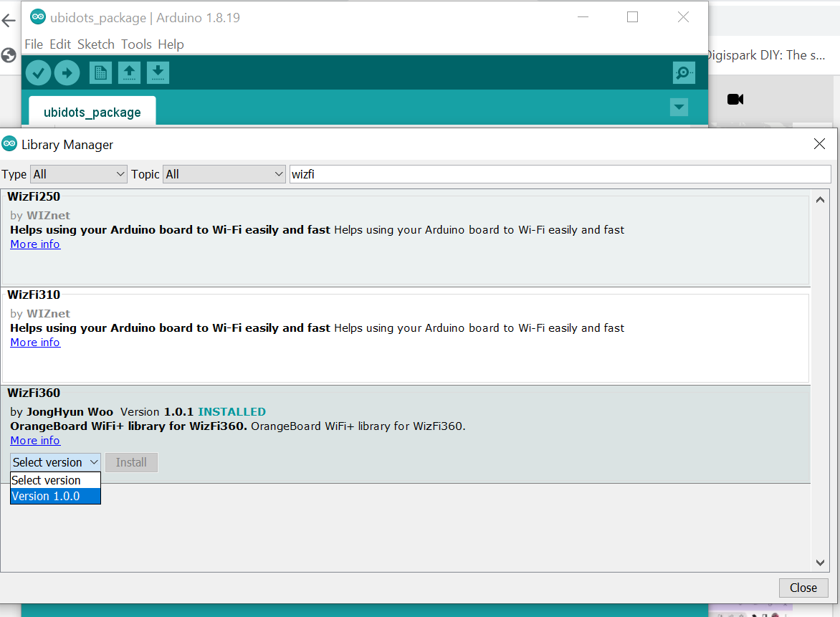
Task: Click the Close button in Library Manager
Action: (x=803, y=588)
